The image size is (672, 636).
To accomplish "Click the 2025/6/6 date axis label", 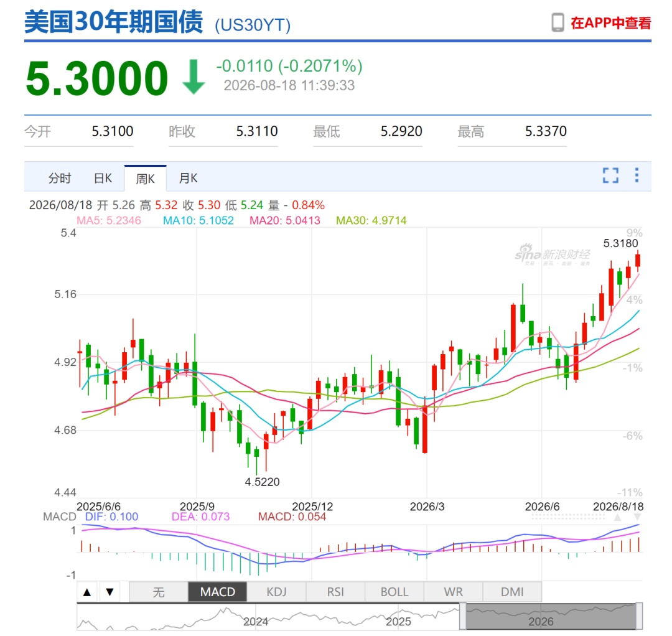I will 98,507.
